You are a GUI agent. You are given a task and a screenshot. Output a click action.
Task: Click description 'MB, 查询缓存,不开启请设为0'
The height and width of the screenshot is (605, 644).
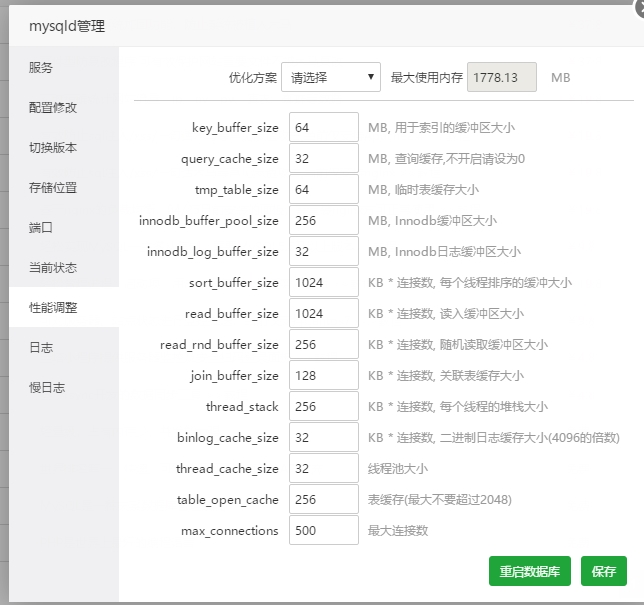pos(446,159)
